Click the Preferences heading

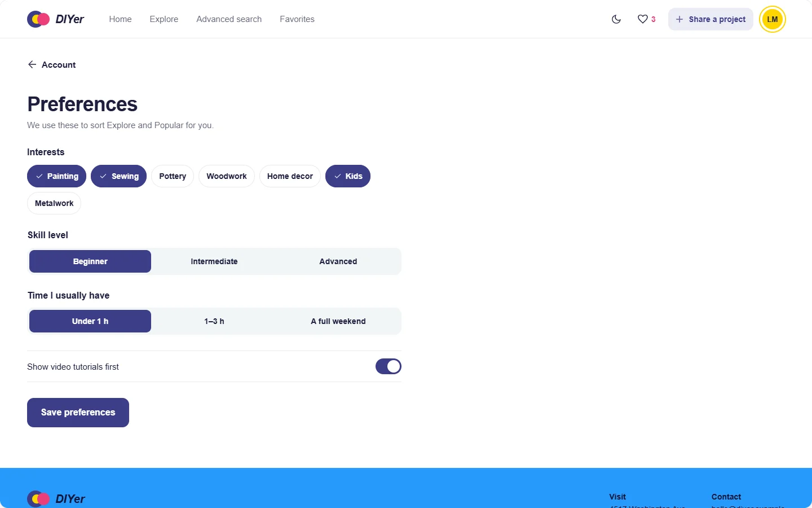82,104
